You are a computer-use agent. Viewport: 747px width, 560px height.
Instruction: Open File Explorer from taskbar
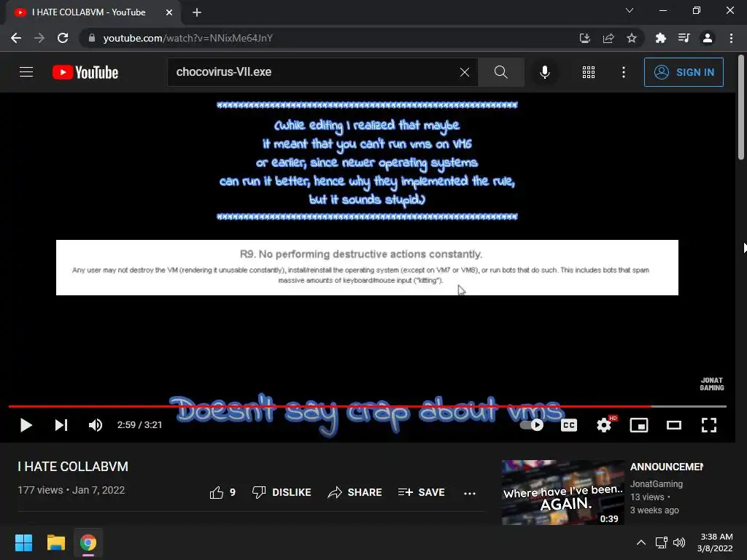point(55,542)
